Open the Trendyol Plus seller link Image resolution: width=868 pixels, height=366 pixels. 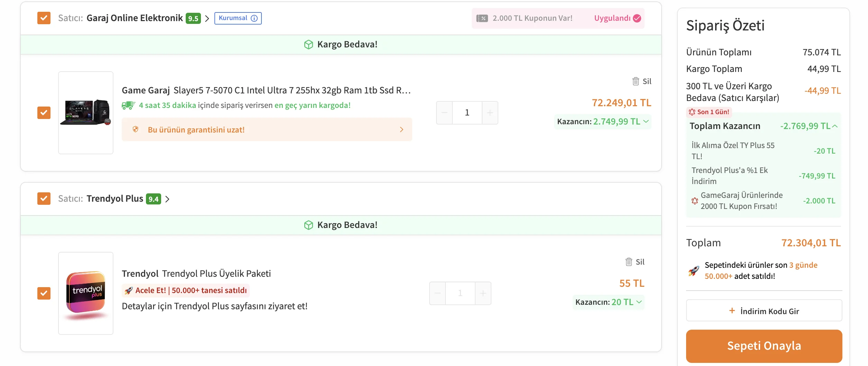[x=115, y=199]
